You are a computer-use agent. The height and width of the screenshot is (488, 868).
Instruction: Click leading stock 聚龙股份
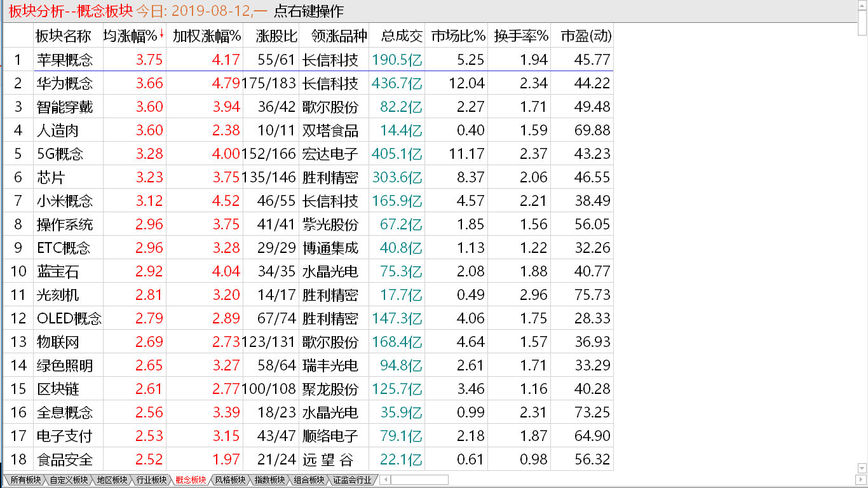[x=330, y=389]
